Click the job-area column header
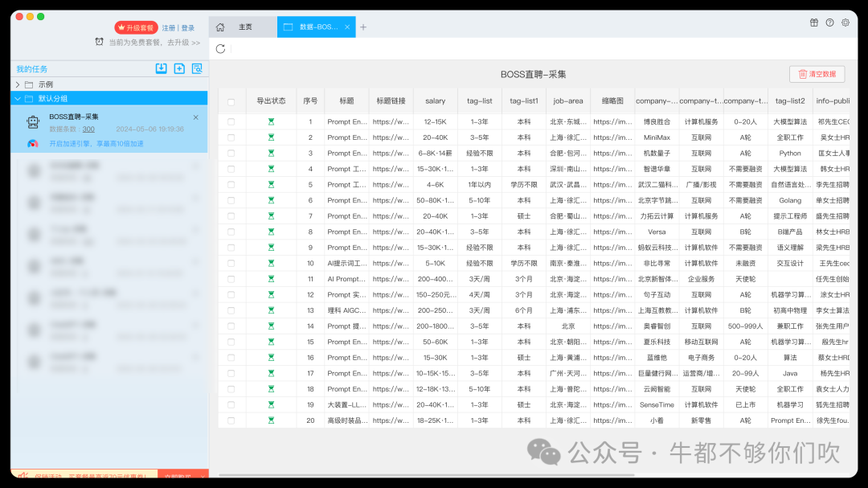The image size is (868, 488). tap(568, 100)
